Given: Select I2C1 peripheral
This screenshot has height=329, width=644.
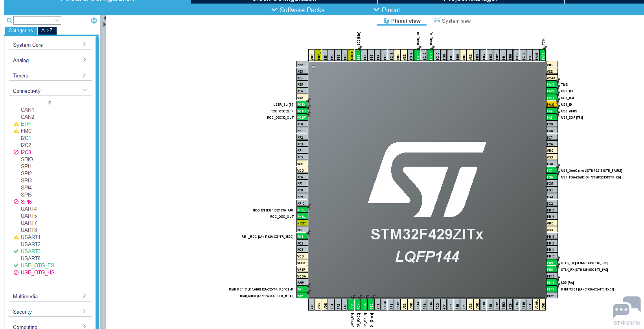Looking at the screenshot, I should point(26,138).
